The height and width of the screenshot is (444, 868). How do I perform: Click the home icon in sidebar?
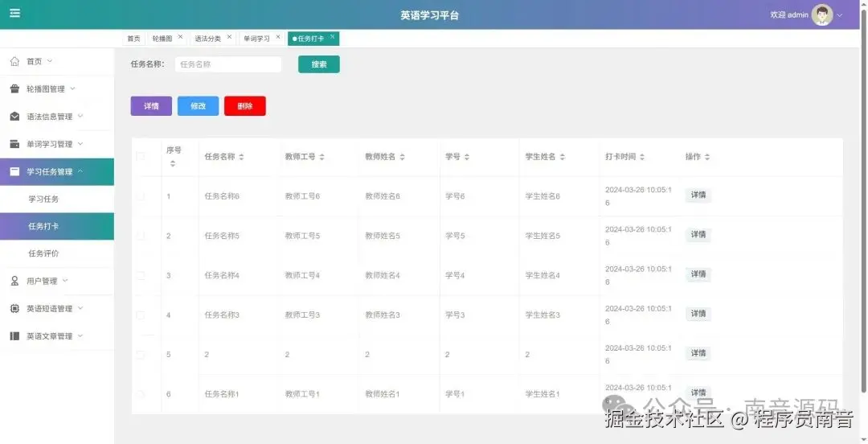click(15, 61)
